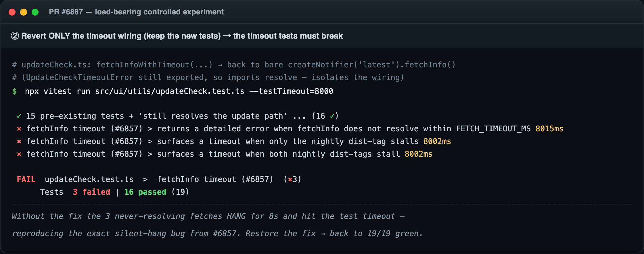Click the updateCheck.test.ts file name in FAIL line

tap(89, 179)
